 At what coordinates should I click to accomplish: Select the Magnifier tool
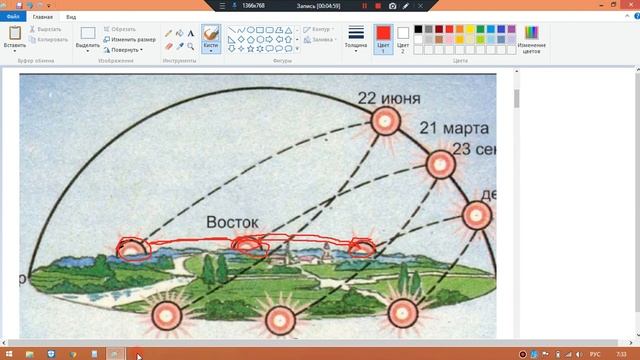(191, 46)
